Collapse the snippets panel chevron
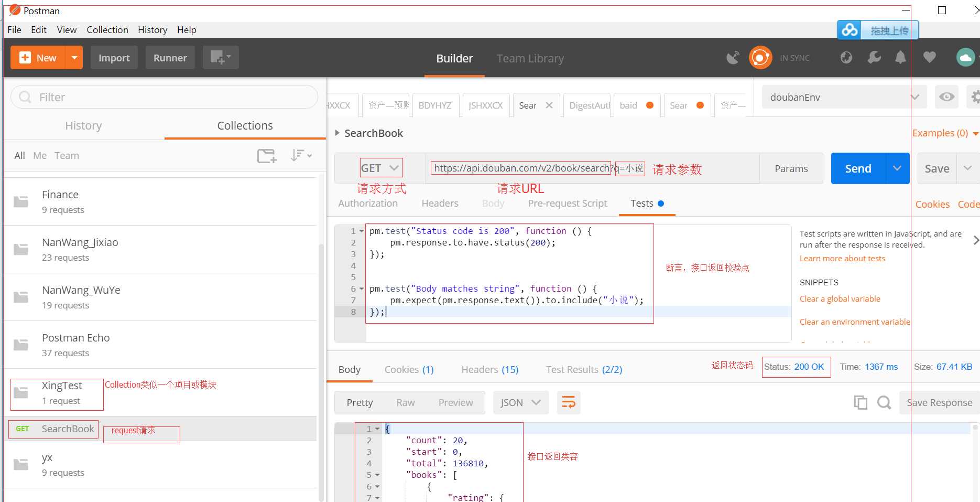This screenshot has width=980, height=502. pos(975,240)
